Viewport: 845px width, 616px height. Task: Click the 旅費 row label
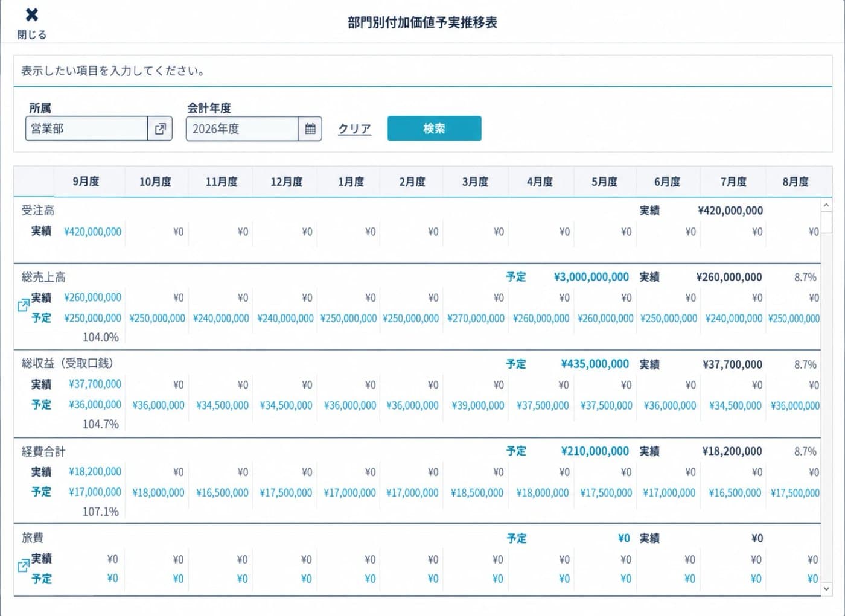[x=32, y=537]
